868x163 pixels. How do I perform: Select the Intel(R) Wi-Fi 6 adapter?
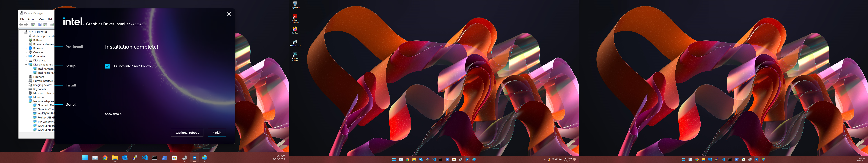tap(43, 113)
